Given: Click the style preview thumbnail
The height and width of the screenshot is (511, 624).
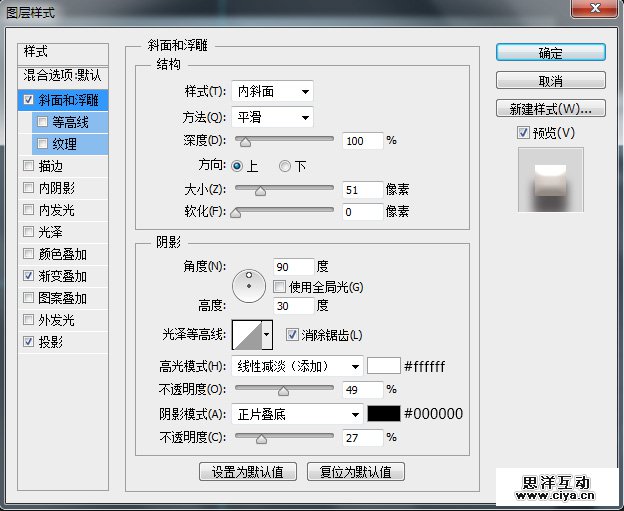Looking at the screenshot, I should (551, 179).
